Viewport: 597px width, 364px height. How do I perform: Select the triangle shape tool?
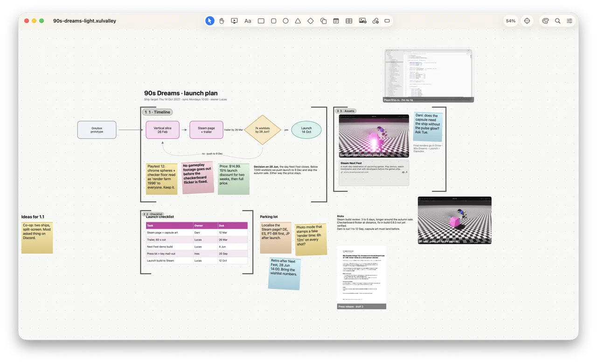click(x=298, y=21)
